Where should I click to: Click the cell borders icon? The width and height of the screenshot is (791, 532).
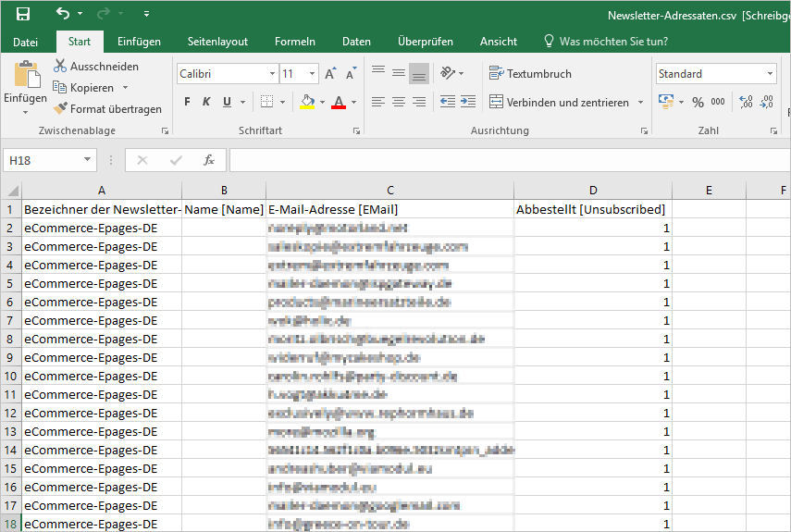click(x=266, y=102)
